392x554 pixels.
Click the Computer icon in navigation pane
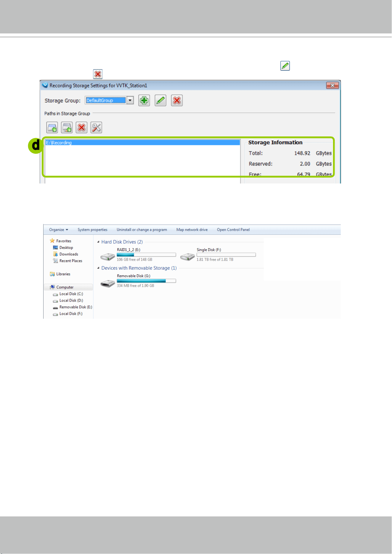click(52, 287)
